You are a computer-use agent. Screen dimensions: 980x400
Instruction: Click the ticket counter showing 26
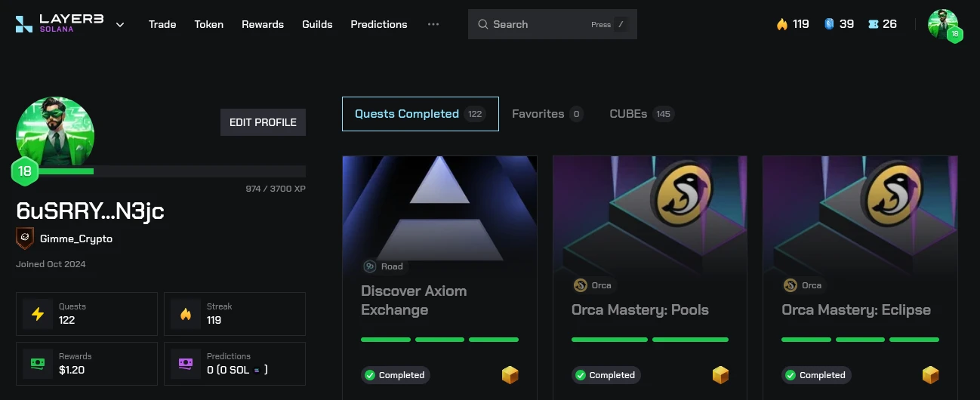click(883, 24)
